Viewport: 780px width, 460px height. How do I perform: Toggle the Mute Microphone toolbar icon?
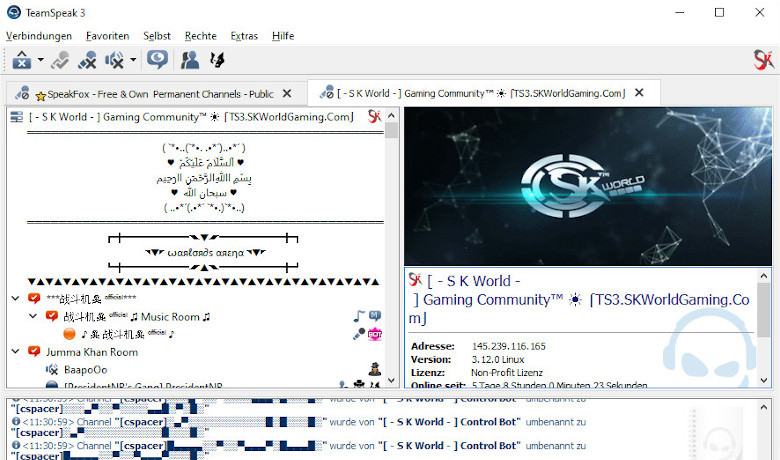(88, 60)
